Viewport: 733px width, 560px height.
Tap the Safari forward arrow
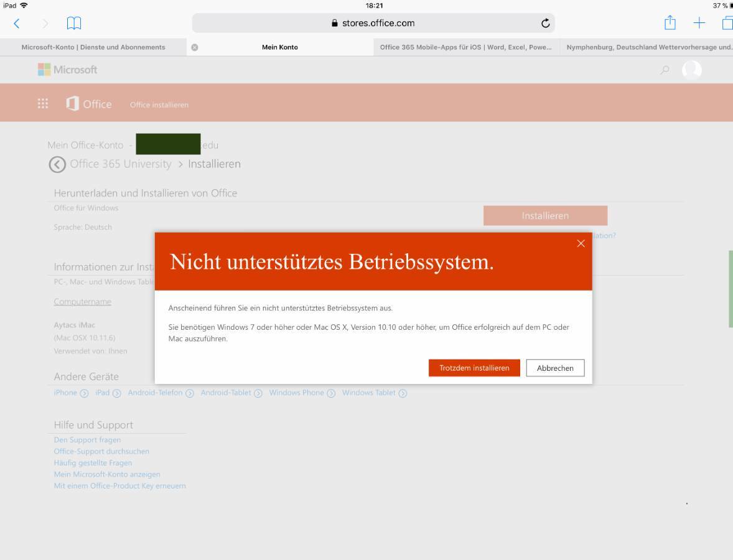(x=45, y=24)
